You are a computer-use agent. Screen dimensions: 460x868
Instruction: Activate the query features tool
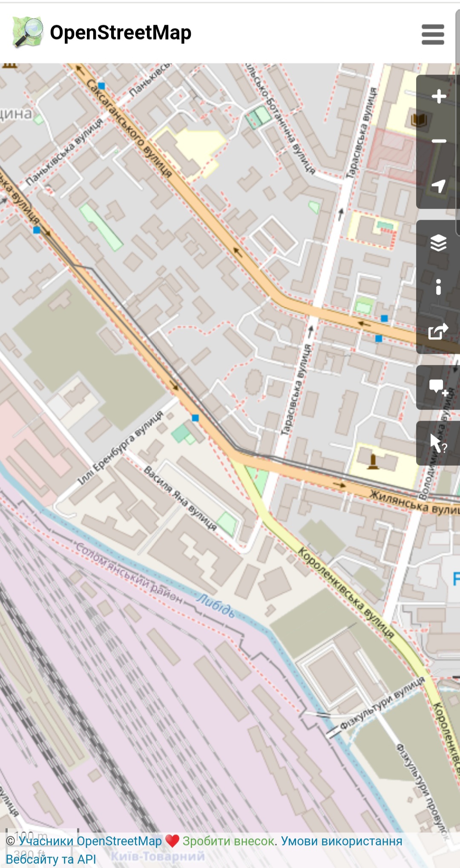click(438, 443)
